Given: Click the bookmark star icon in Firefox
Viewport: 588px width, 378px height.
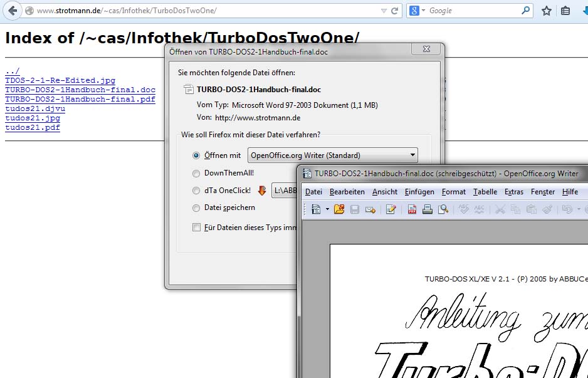Looking at the screenshot, I should (547, 11).
